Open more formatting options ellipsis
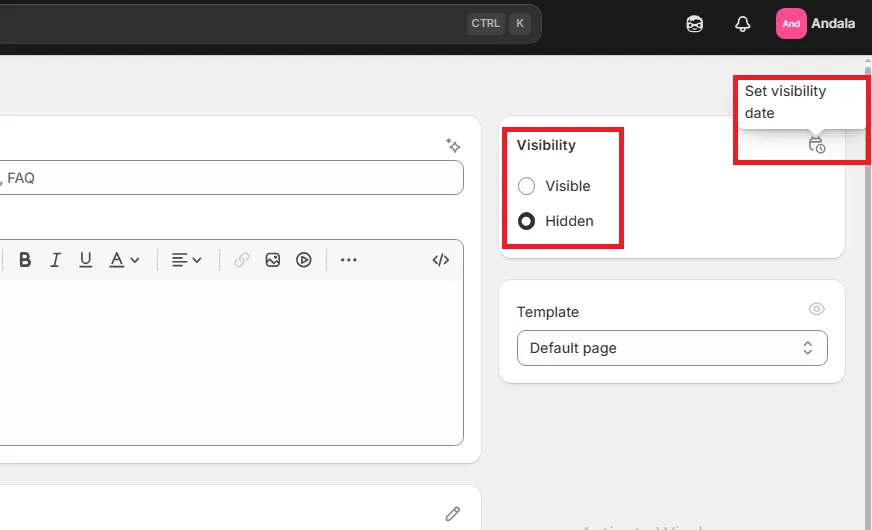Viewport: 872px width, 530px height. click(349, 260)
